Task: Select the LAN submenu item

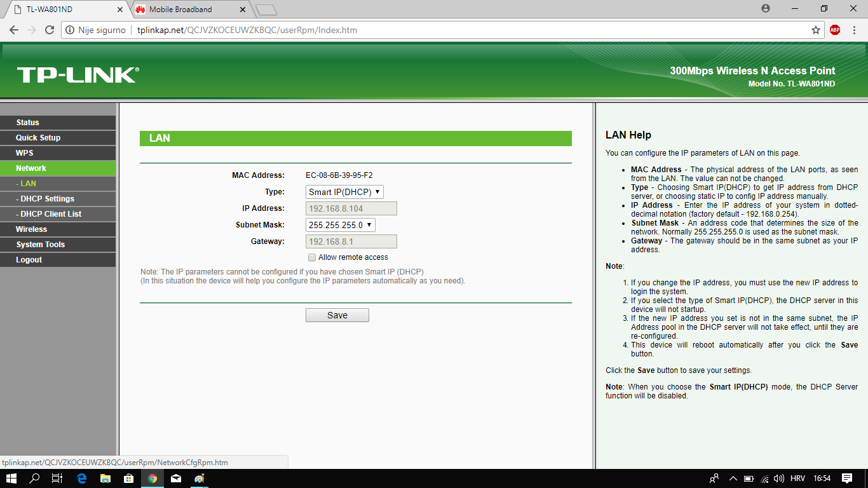Action: [58, 184]
